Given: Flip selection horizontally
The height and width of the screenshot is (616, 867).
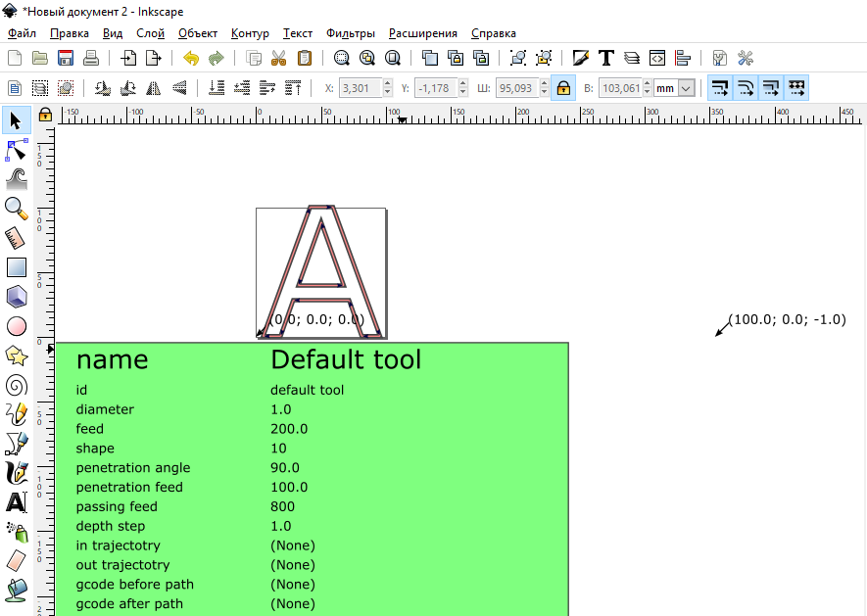Looking at the screenshot, I should [x=153, y=88].
